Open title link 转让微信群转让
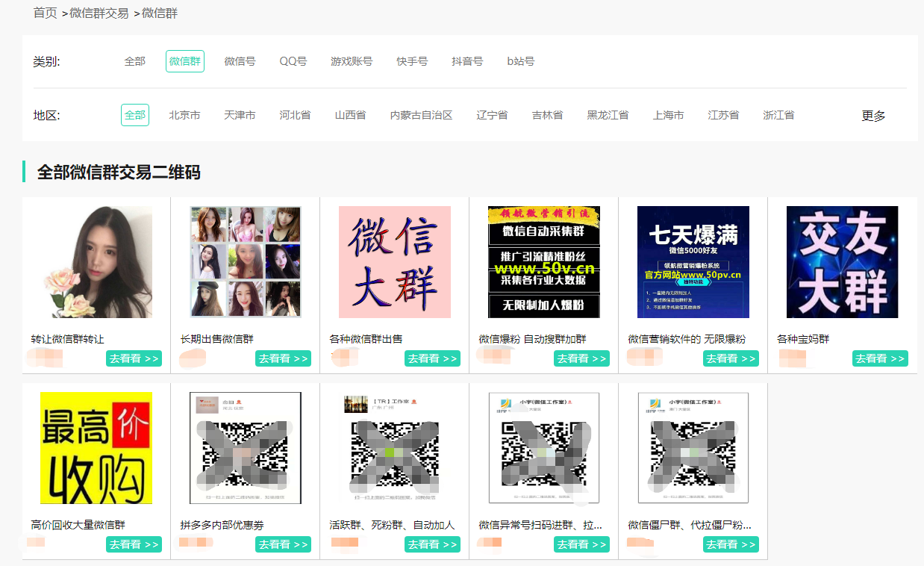This screenshot has width=924, height=566. pos(68,339)
